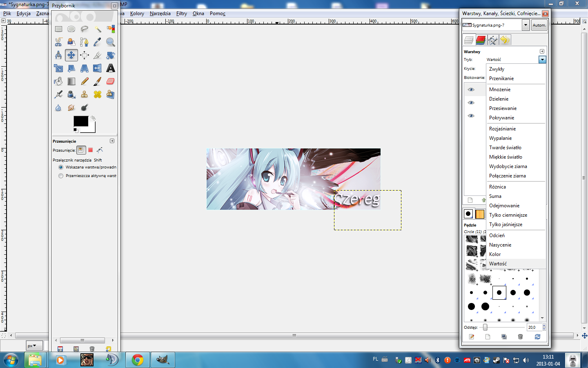Screen dimensions: 588x368
Task: Select the Clone stamp tool
Action: tap(85, 94)
